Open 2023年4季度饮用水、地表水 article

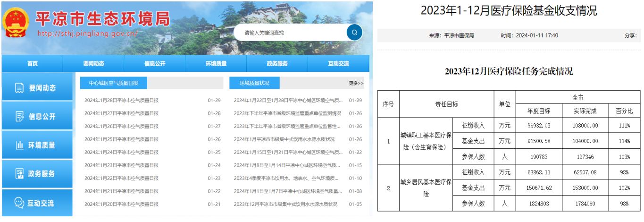tap(286, 178)
